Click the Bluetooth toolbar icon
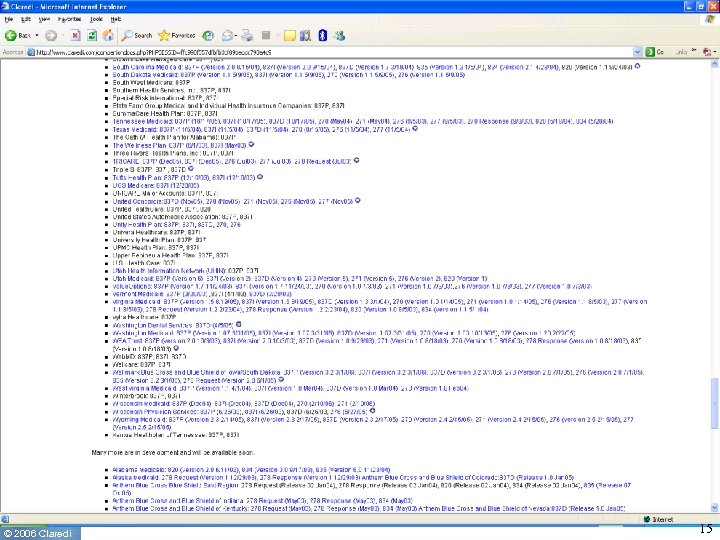Screen dimensions: 720x540 tap(322, 35)
